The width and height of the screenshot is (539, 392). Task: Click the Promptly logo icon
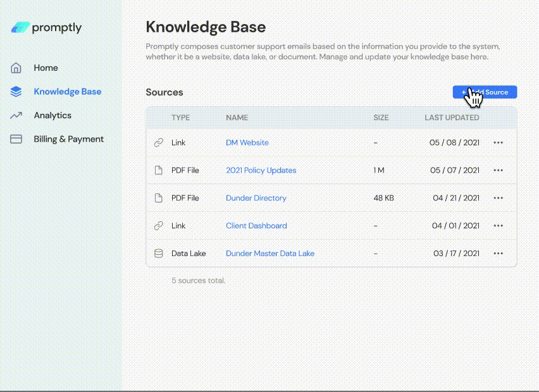(20, 27)
